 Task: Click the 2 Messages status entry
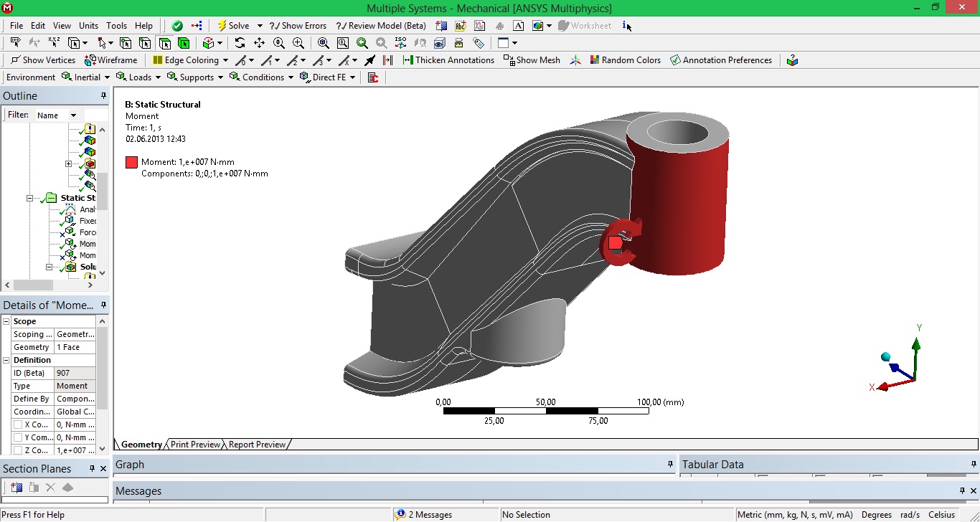pyautogui.click(x=424, y=515)
